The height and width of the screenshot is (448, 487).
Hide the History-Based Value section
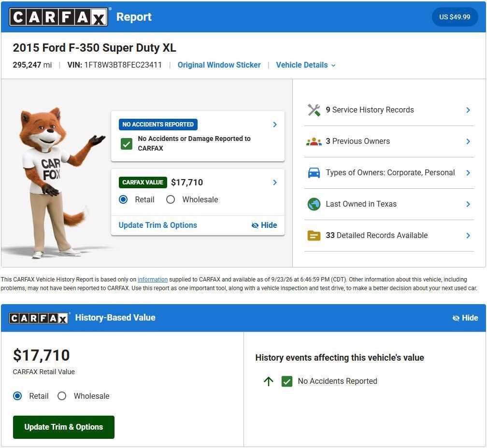point(465,318)
